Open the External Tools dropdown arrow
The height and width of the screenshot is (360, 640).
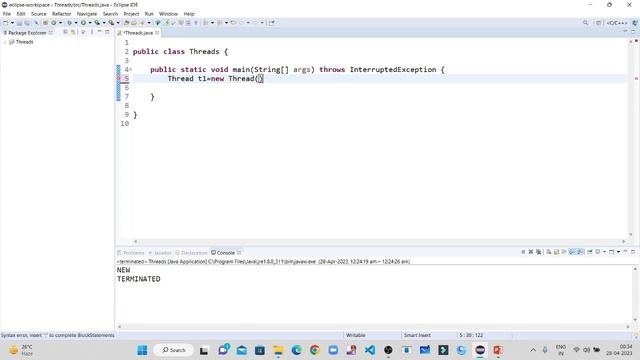coord(118,23)
